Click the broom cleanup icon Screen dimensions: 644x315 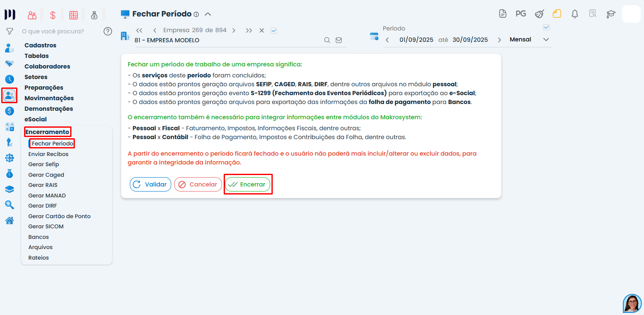(x=539, y=14)
